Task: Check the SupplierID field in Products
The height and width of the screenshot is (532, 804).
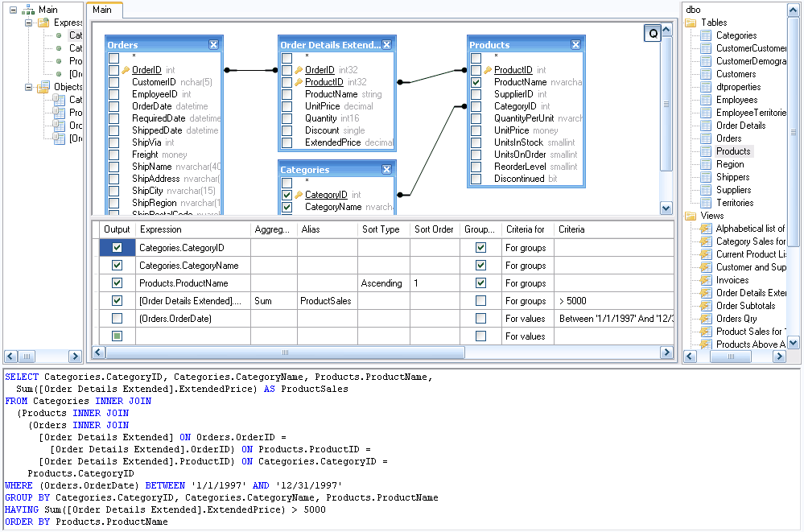Action: pyautogui.click(x=476, y=94)
